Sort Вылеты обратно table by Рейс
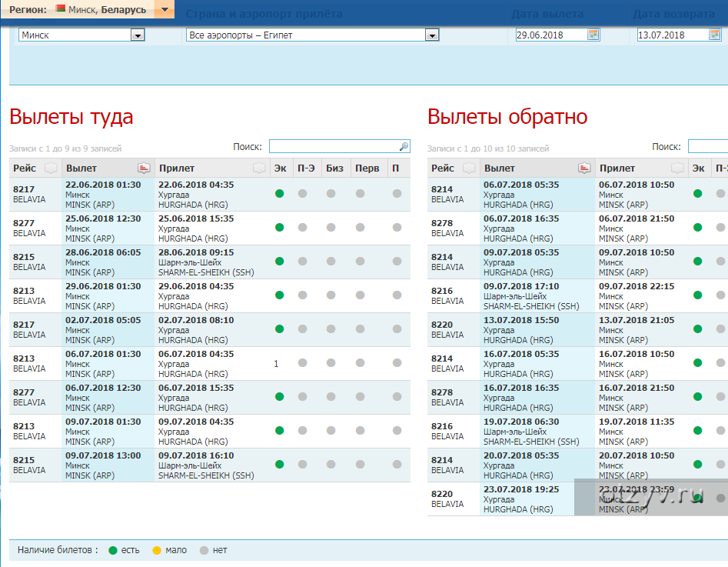 (x=453, y=168)
